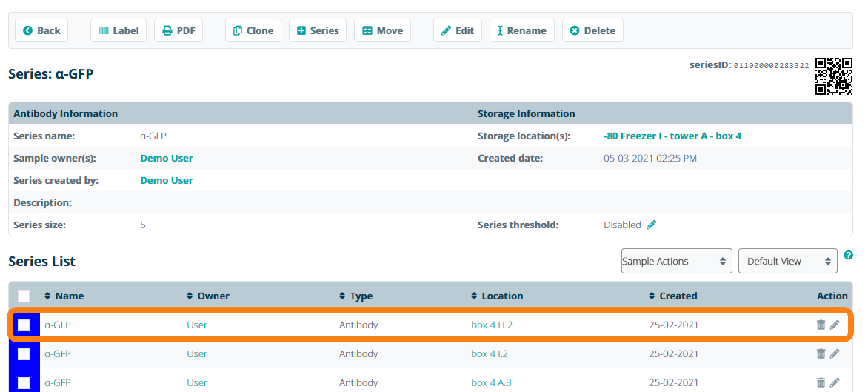This screenshot has width=868, height=392.
Task: Click the pencil edit icon for box 4 I.2 row
Action: pyautogui.click(x=835, y=353)
